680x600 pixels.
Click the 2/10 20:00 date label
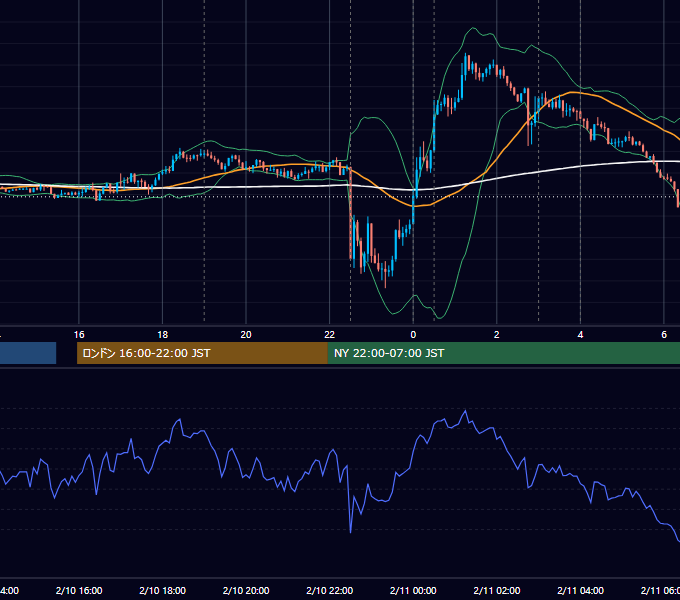point(246,590)
